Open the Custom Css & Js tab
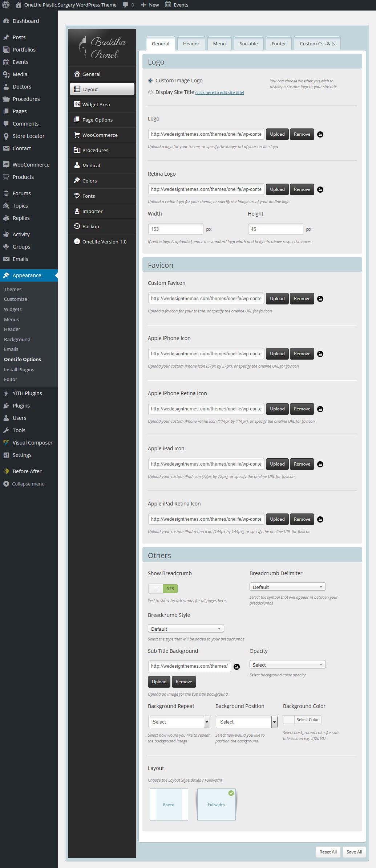The width and height of the screenshot is (376, 868). (x=317, y=44)
